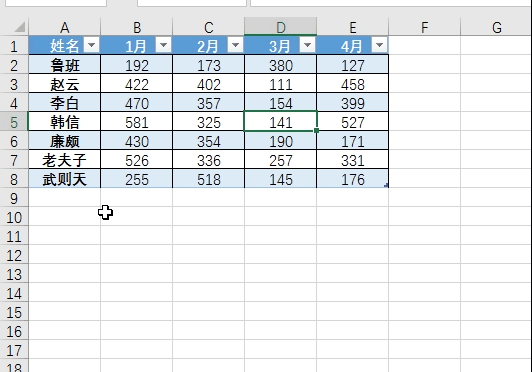Click the fill handle on selected cell 141
Image resolution: width=532 pixels, height=372 pixels.
coord(316,131)
